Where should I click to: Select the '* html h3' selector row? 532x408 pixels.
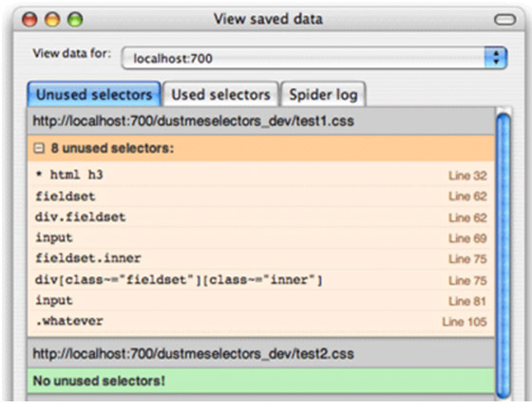(261, 176)
